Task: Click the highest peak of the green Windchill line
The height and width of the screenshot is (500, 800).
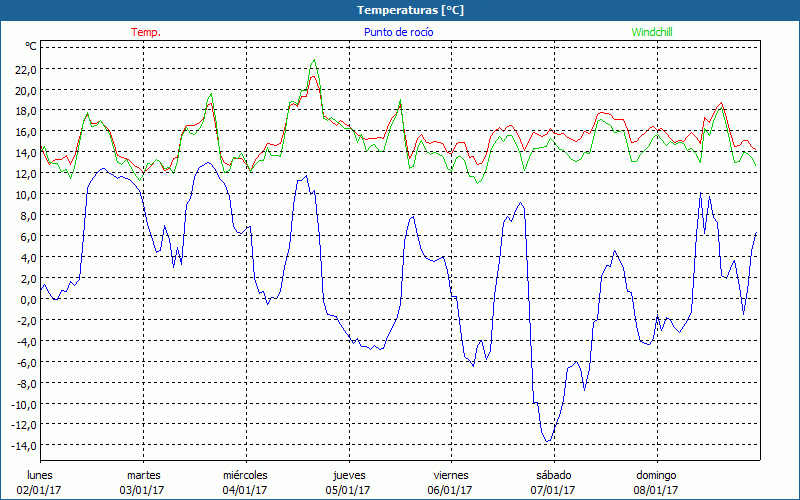Action: [x=314, y=60]
